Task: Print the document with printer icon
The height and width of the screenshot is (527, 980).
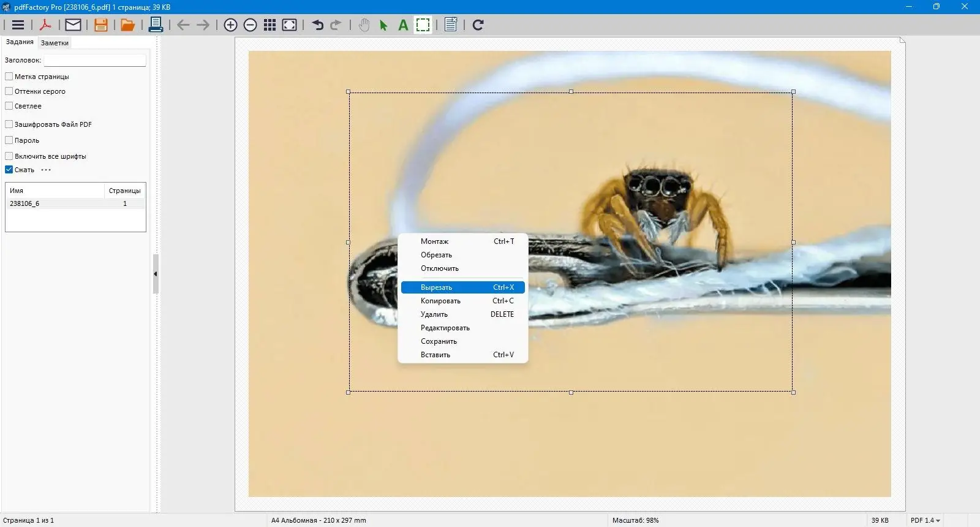Action: [x=156, y=25]
